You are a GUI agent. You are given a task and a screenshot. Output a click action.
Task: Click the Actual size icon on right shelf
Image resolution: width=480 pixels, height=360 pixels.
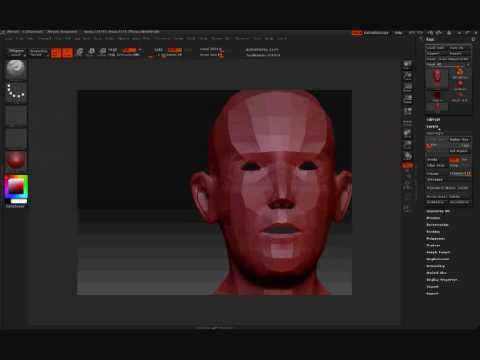407,88
